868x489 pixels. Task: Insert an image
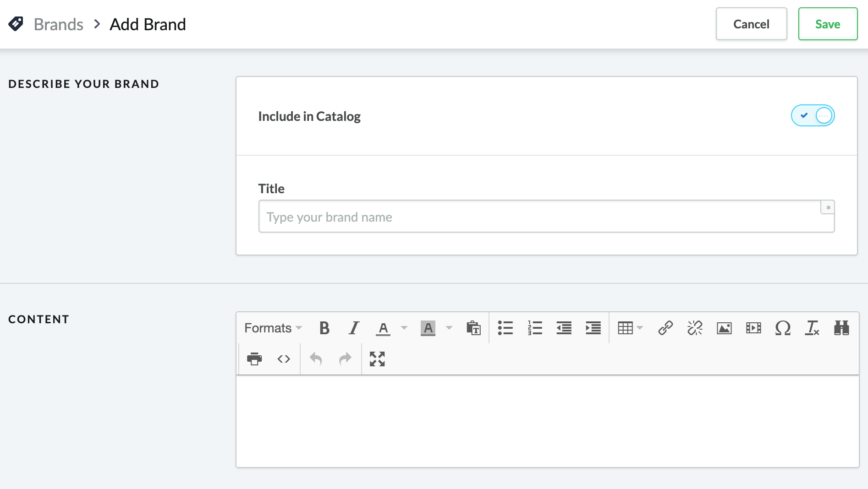[x=724, y=328]
